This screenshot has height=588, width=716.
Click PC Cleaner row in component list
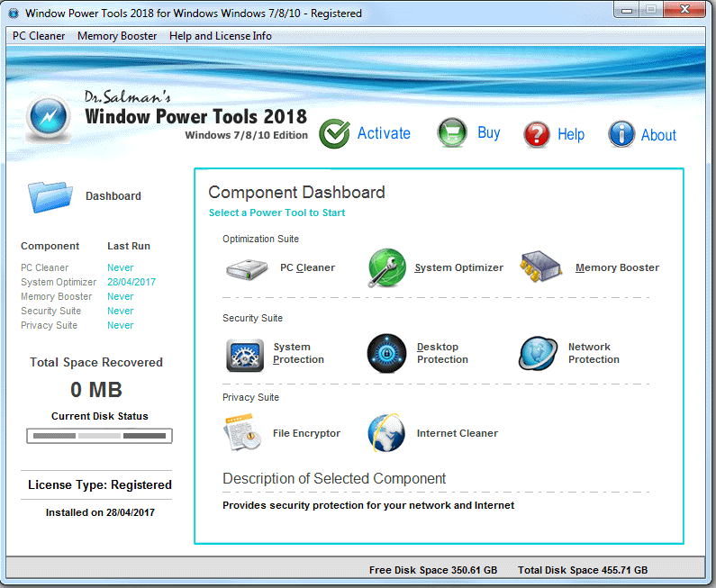[77, 267]
